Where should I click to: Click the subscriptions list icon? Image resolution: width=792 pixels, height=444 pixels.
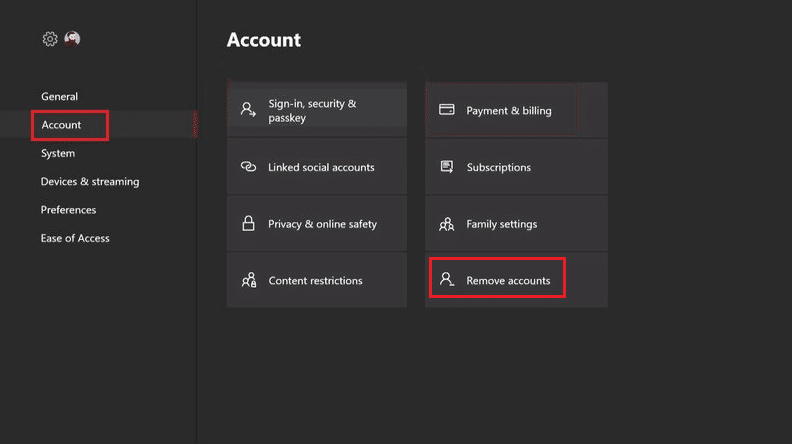pos(447,167)
